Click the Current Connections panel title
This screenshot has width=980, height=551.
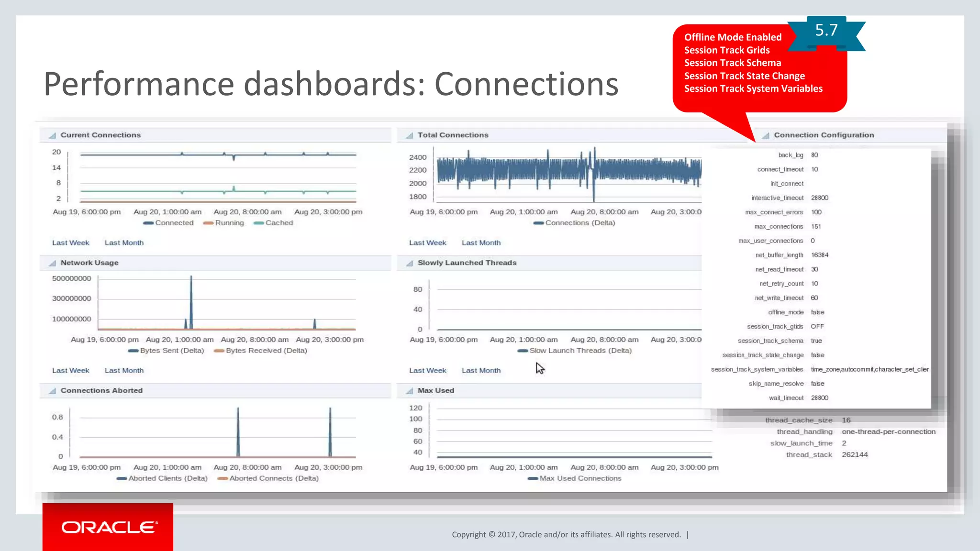click(101, 135)
